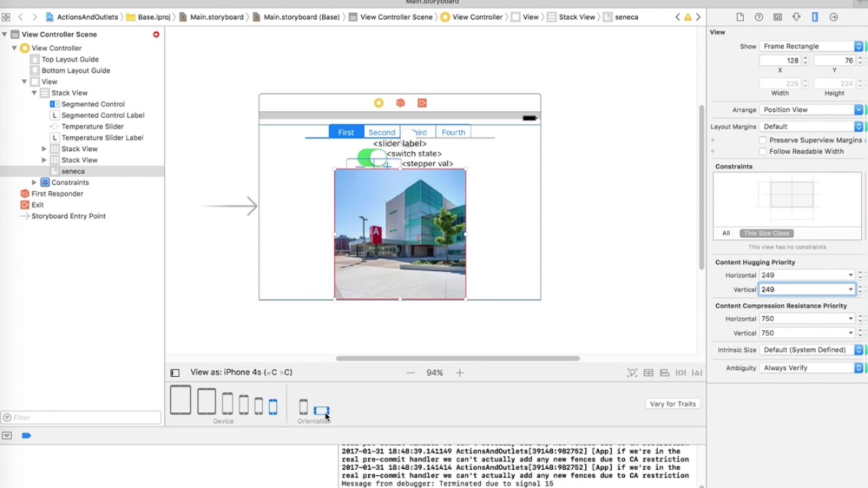Click the Embed In Stack icon

(648, 373)
